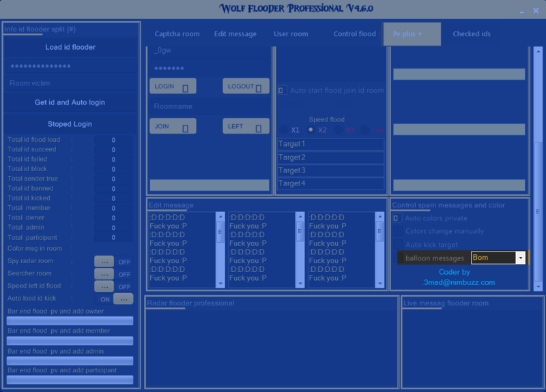The width and height of the screenshot is (546, 392).
Task: Click up arrow of first message list scrollbar
Action: 220,217
